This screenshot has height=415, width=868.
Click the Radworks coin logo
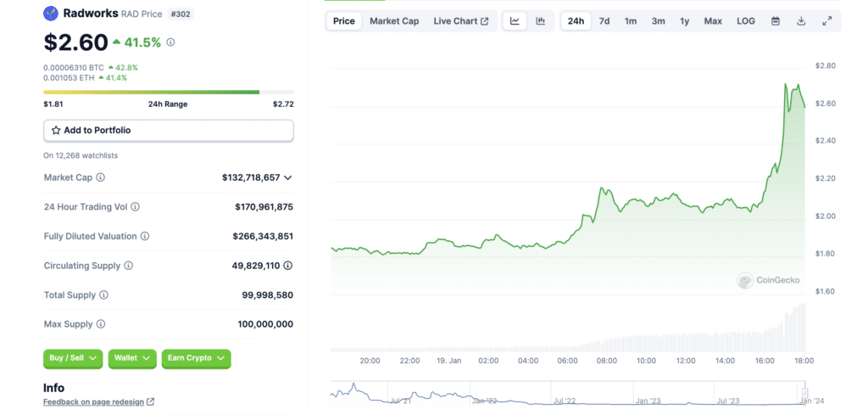pos(50,14)
